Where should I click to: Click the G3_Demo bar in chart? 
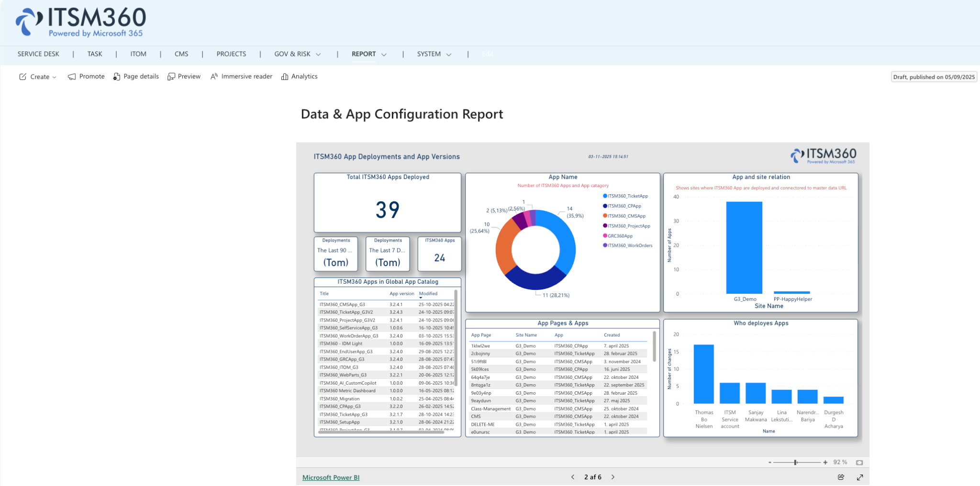click(x=744, y=248)
